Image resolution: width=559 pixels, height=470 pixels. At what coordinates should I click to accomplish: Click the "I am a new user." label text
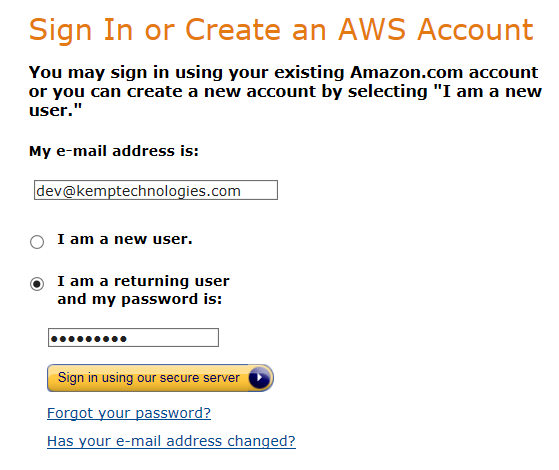(x=125, y=239)
